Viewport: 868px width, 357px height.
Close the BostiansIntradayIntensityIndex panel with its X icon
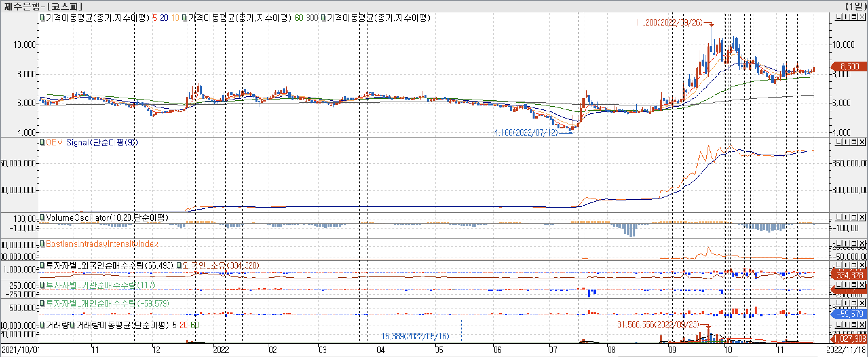point(862,243)
